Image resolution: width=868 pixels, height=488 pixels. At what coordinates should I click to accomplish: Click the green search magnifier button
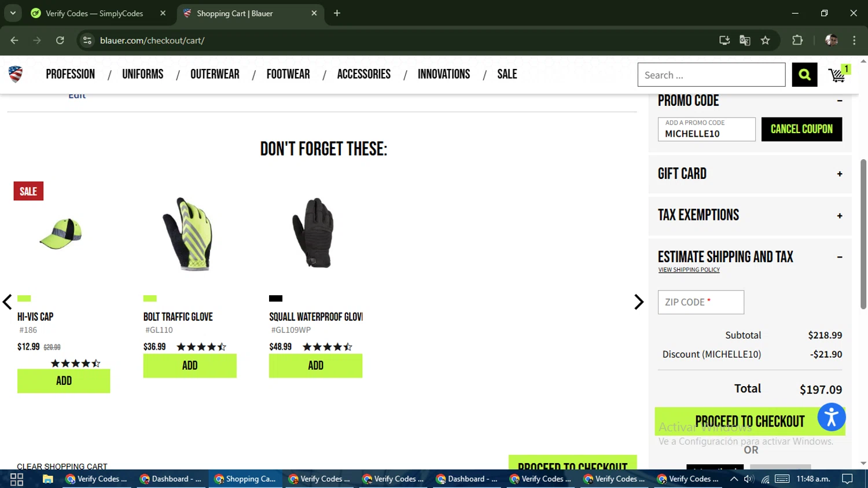(x=804, y=75)
